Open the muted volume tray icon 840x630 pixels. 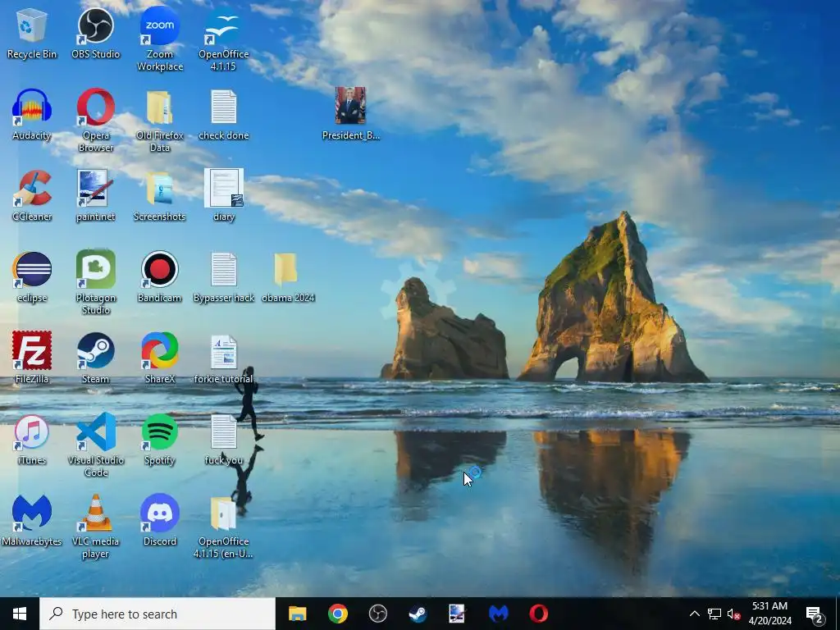click(x=733, y=614)
